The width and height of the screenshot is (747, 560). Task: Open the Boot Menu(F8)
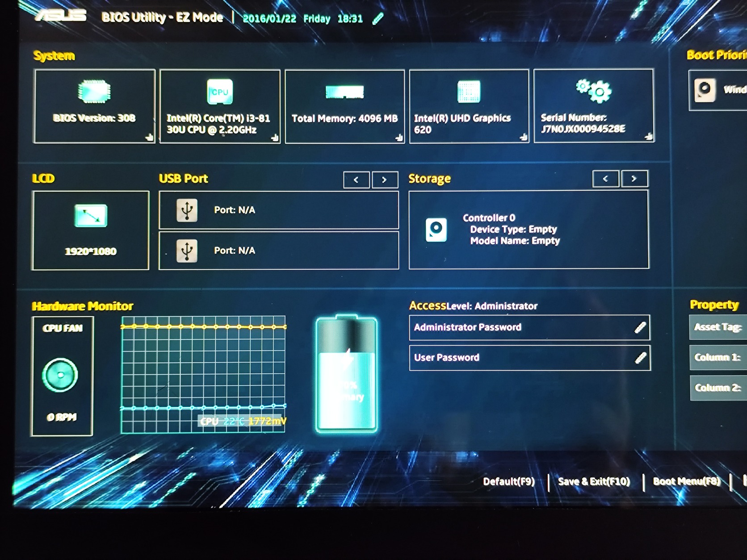tap(687, 481)
